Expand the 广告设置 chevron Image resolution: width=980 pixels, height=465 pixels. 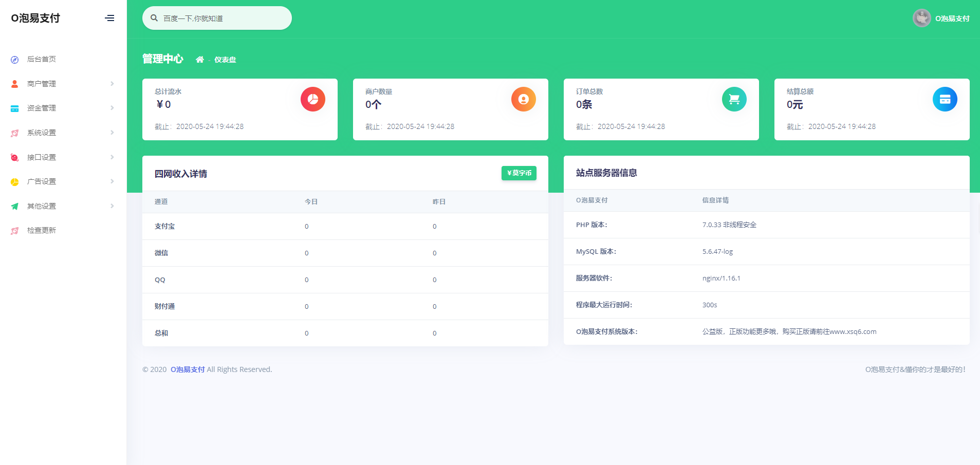pos(112,181)
